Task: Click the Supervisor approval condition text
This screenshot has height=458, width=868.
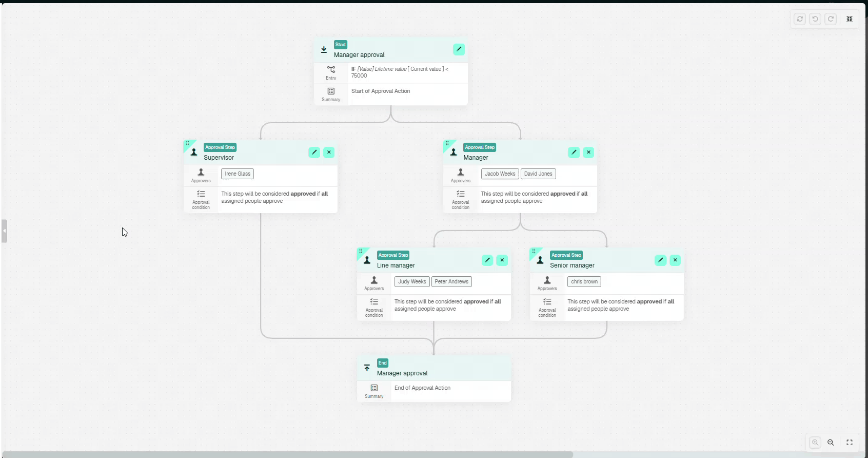Action: click(x=274, y=197)
